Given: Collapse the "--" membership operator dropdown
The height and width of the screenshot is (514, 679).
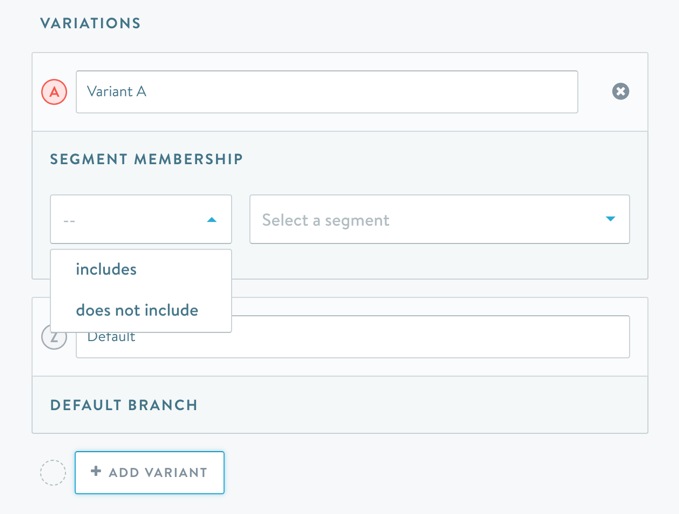Looking at the screenshot, I should (140, 220).
